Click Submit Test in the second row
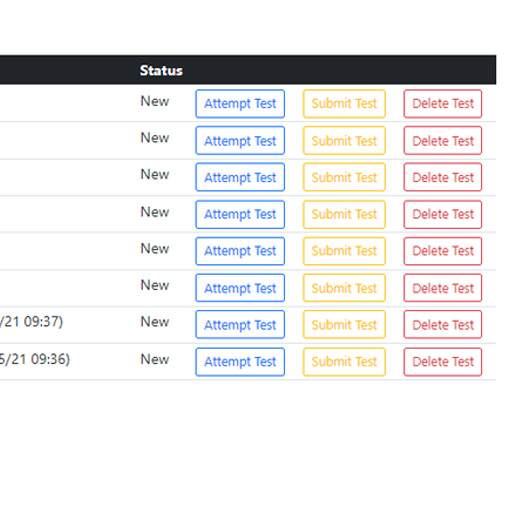This screenshot has width=512, height=512. (344, 140)
